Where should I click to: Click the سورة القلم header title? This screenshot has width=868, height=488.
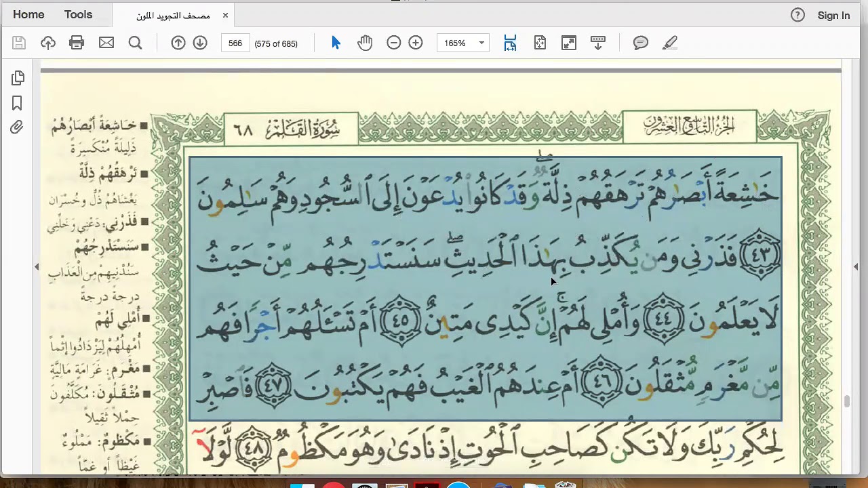point(302,127)
